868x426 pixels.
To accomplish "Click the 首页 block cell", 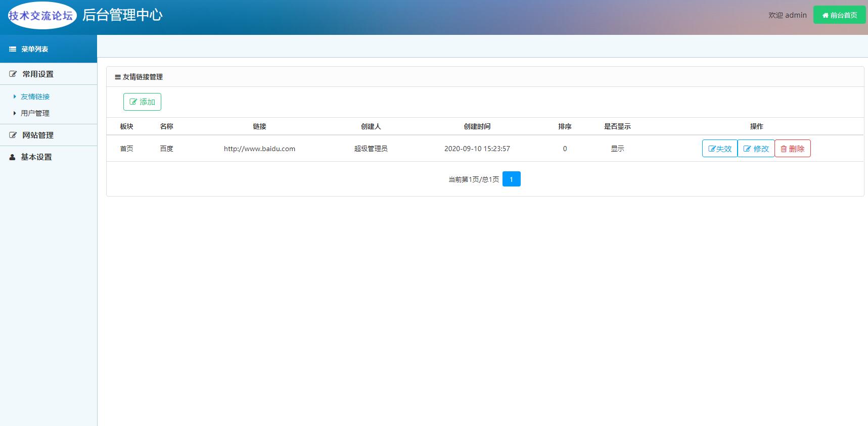I will click(x=126, y=149).
